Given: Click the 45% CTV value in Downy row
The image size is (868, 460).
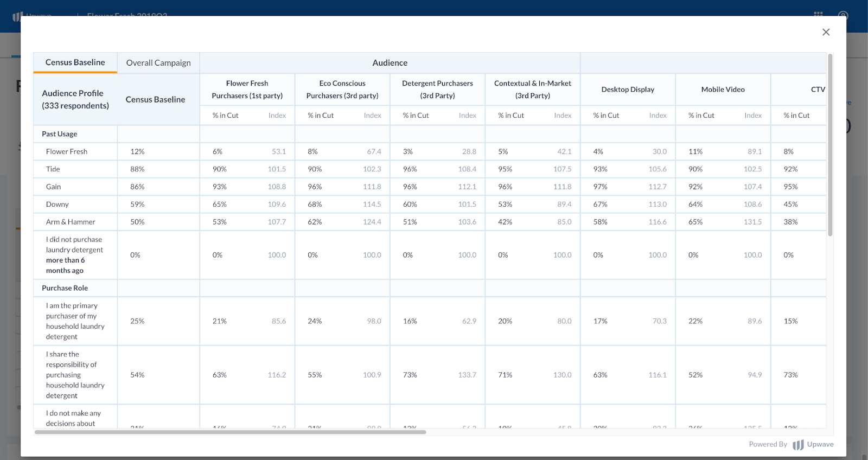Looking at the screenshot, I should [x=790, y=205].
